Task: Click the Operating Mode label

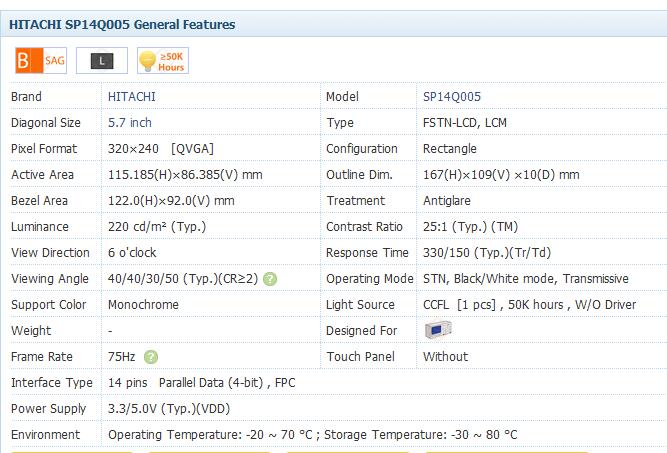Action: (370, 279)
